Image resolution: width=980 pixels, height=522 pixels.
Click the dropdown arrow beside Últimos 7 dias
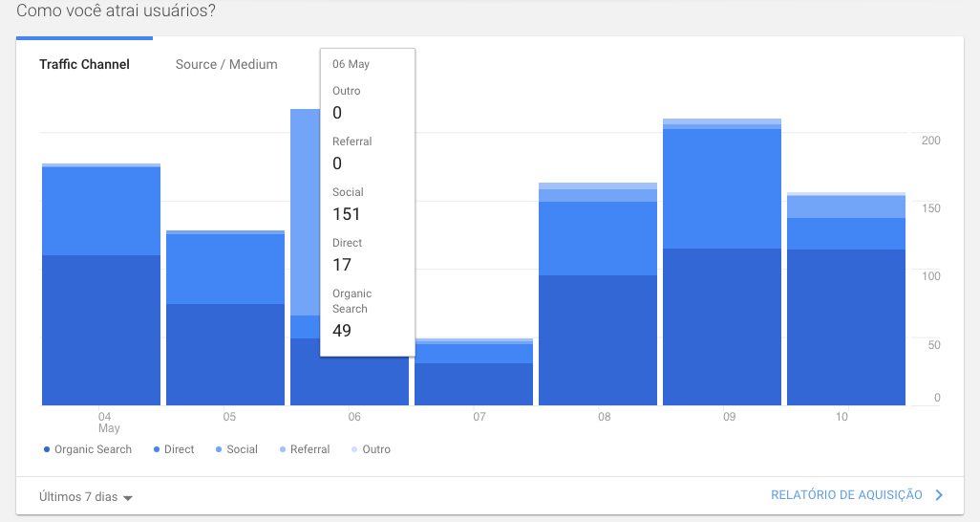pyautogui.click(x=128, y=497)
